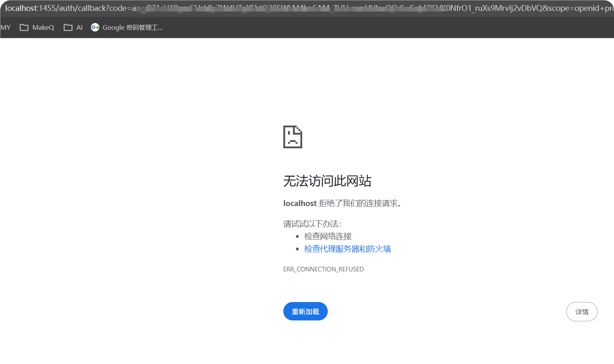
Task: Click the 请试试以下办法 text
Action: coord(312,224)
